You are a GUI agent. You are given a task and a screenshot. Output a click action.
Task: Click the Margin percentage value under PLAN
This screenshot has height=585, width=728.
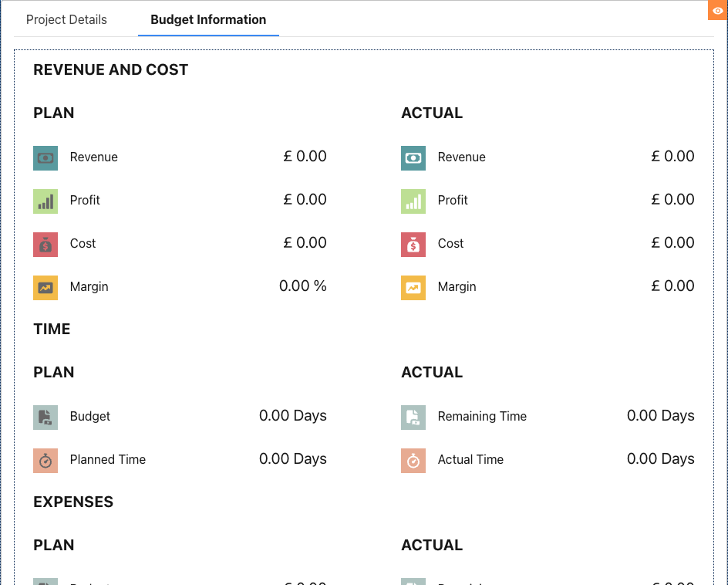pyautogui.click(x=302, y=286)
